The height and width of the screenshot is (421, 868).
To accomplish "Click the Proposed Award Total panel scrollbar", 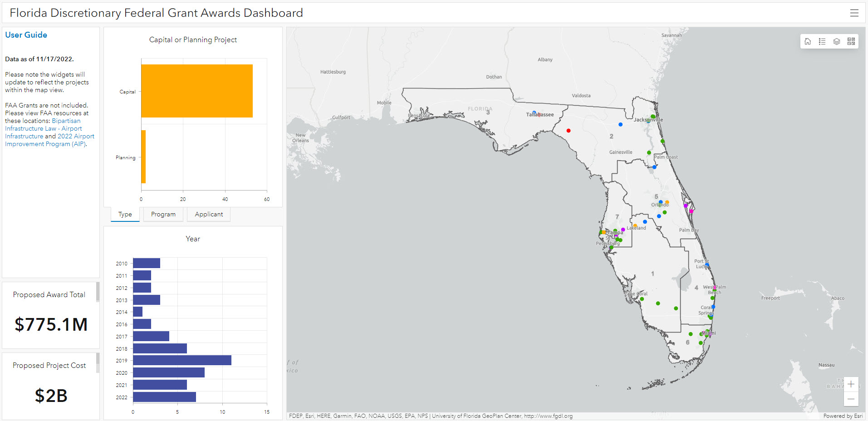I will point(98,292).
